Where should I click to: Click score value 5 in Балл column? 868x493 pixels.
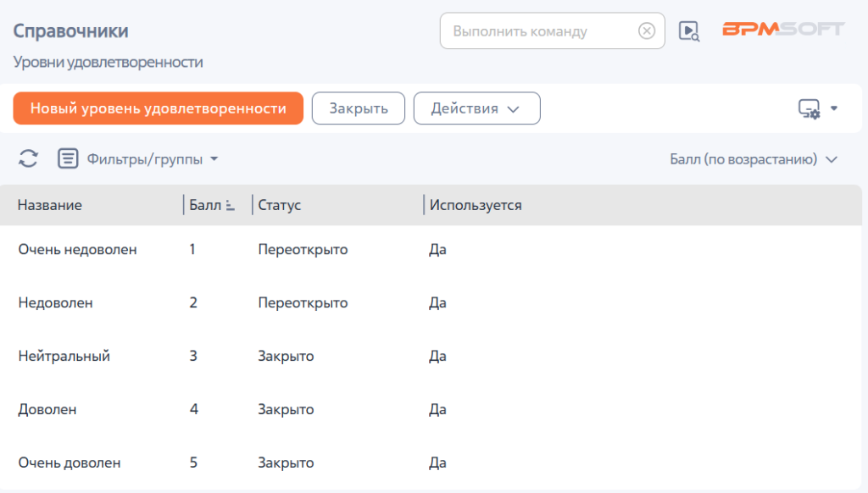pyautogui.click(x=193, y=463)
